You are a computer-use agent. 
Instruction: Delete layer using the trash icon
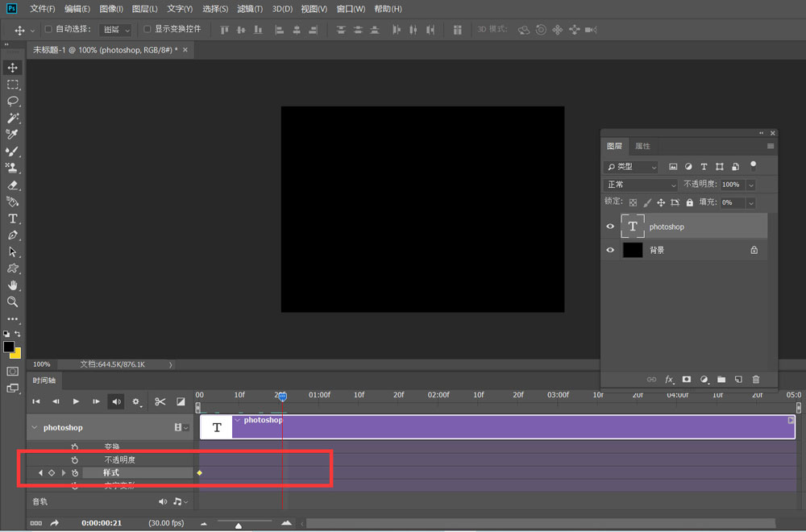[x=755, y=379]
